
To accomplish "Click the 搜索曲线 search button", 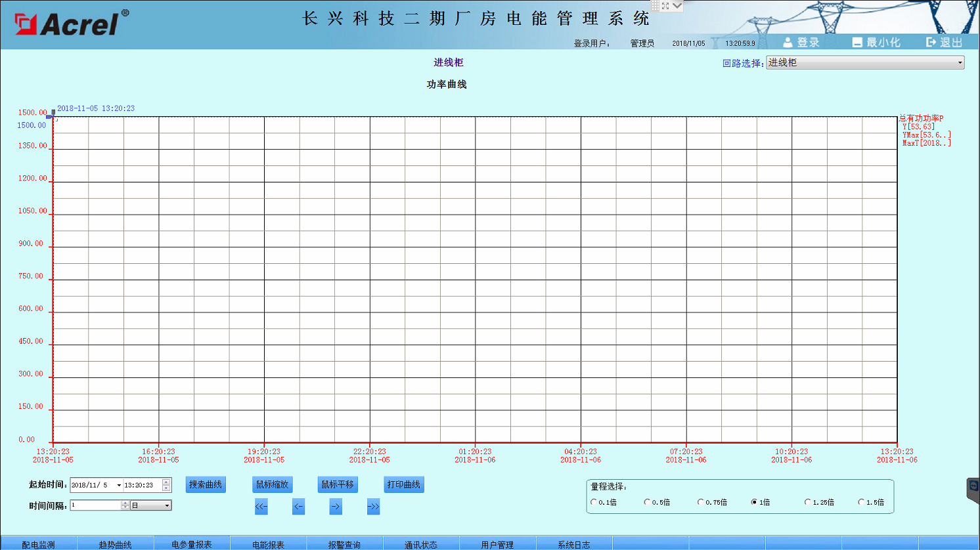I will click(x=206, y=484).
